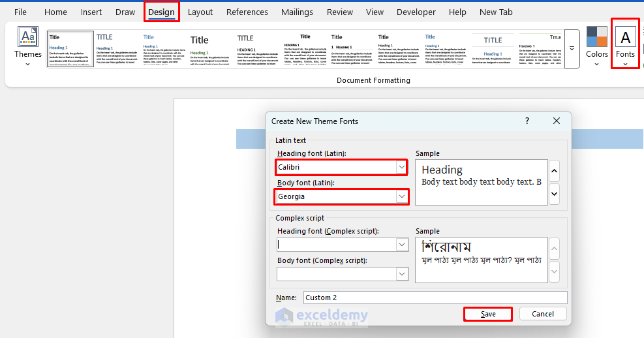
Task: Expand the Body font (Latin) dropdown
Action: 402,196
